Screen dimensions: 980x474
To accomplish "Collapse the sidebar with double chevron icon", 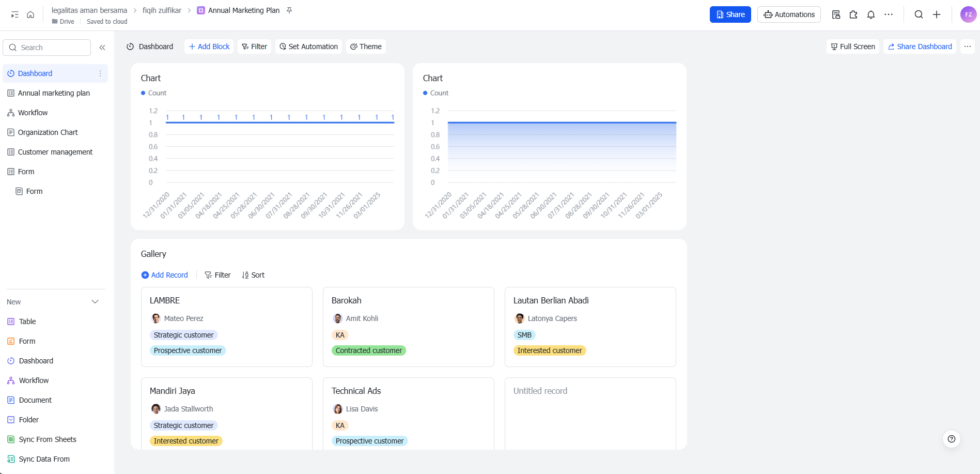I will (x=102, y=48).
